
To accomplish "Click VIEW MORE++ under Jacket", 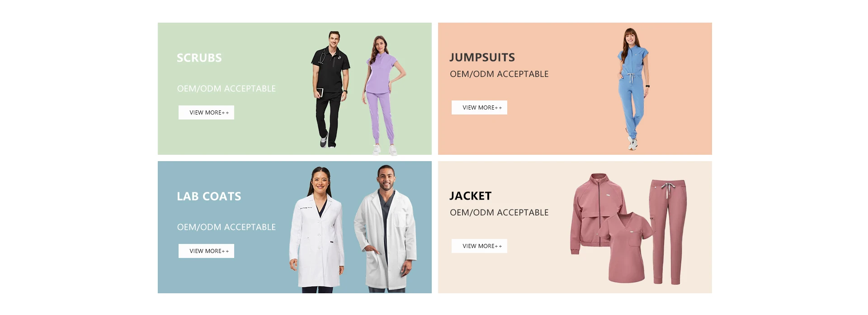I will coord(479,246).
